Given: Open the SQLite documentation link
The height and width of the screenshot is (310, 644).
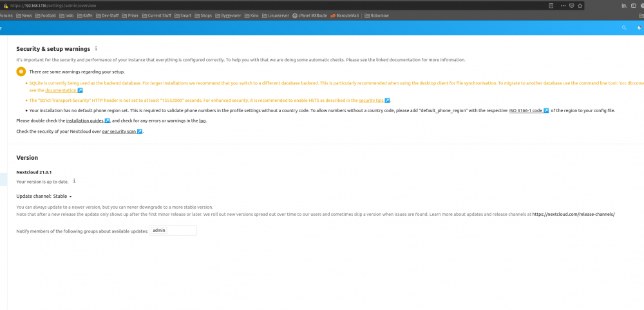Looking at the screenshot, I should 64,90.
